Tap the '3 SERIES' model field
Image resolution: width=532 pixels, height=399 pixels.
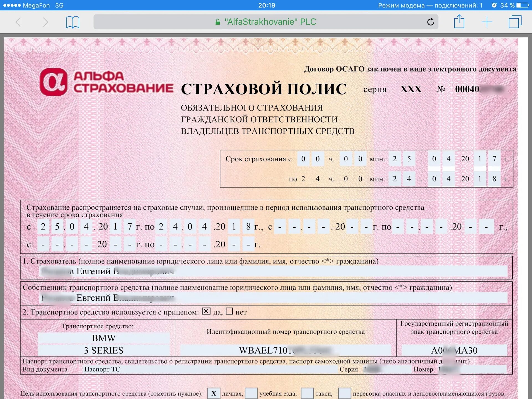click(x=104, y=350)
